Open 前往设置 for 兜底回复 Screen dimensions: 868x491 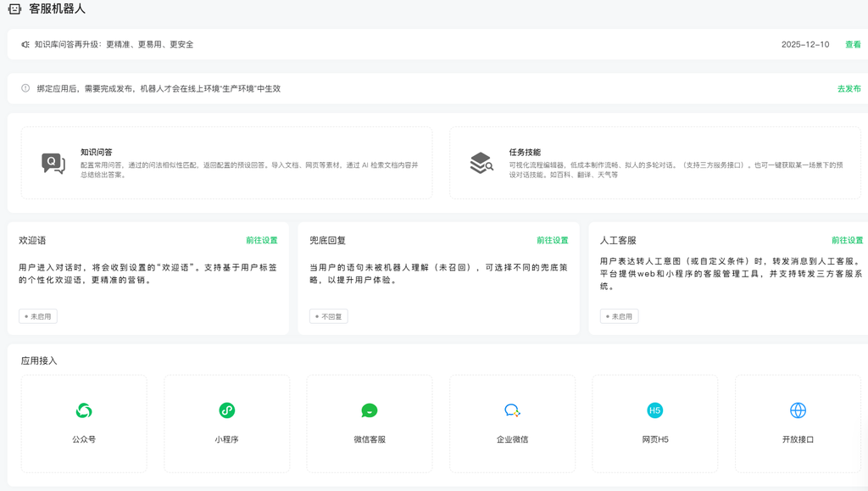(552, 240)
